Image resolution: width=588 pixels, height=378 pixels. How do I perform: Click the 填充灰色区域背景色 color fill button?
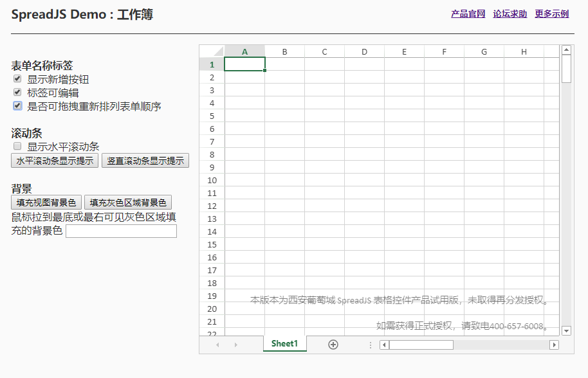coord(127,201)
